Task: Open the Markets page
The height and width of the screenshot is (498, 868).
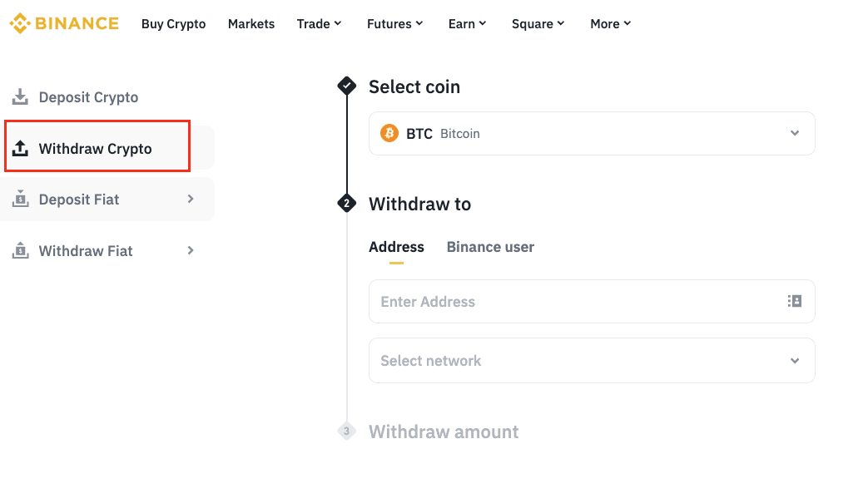Action: pyautogui.click(x=251, y=24)
